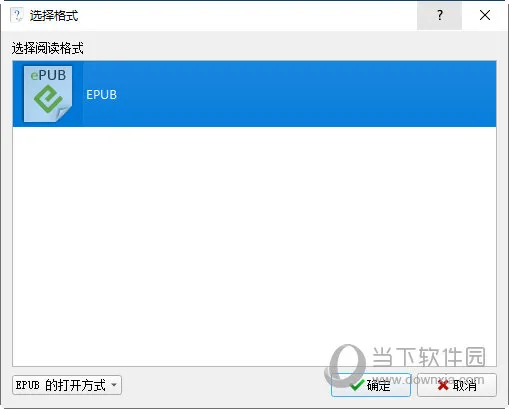The width and height of the screenshot is (509, 409).
Task: Click the red X icon on 取消
Action: pos(443,385)
